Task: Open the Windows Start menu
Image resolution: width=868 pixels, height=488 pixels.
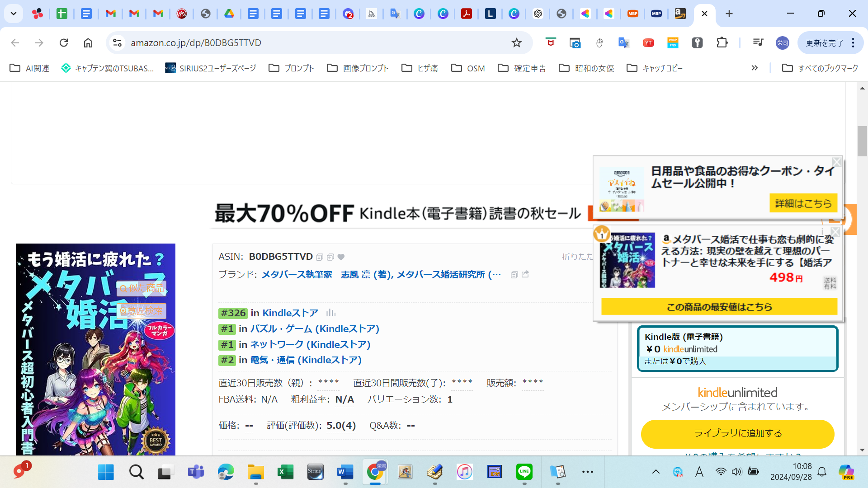Action: [x=106, y=472]
